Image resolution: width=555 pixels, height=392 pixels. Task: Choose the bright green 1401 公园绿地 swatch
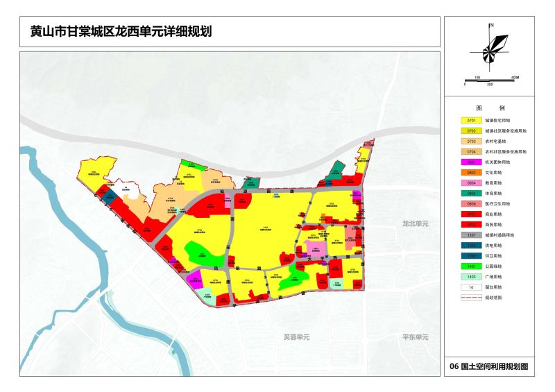tap(471, 266)
